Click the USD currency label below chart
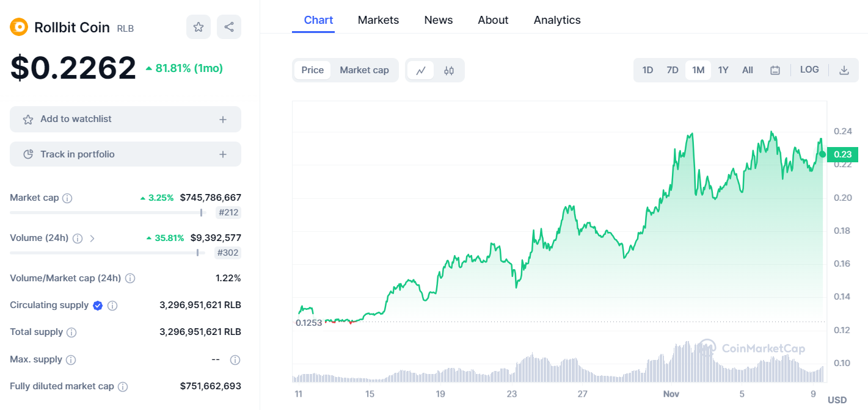This screenshot has width=868, height=410. [837, 400]
